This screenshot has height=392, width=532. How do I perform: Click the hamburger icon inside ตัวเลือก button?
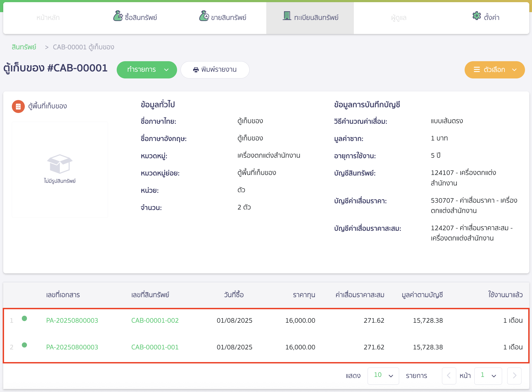coord(477,70)
